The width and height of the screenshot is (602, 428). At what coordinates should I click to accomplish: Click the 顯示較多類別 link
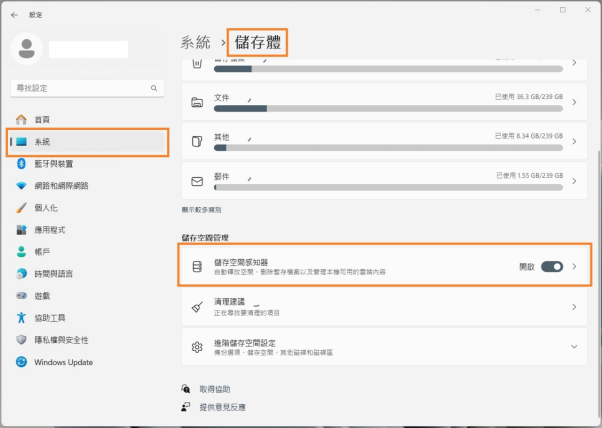click(x=202, y=210)
